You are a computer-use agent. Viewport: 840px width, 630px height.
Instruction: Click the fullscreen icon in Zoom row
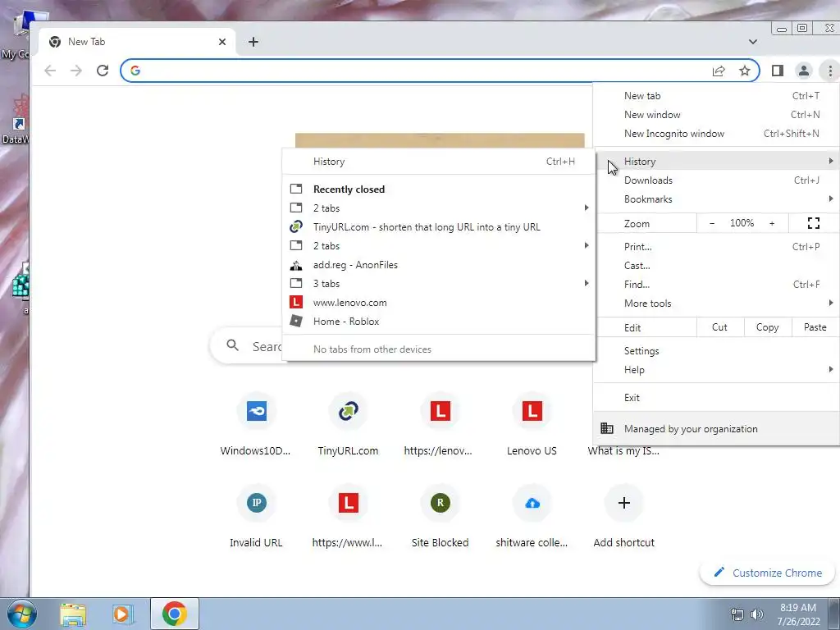tap(813, 223)
